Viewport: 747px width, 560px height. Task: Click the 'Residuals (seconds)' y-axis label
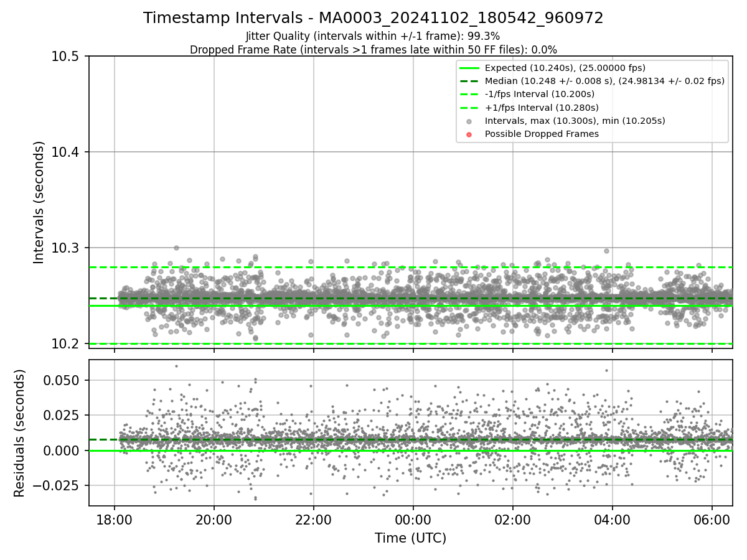[x=19, y=433]
